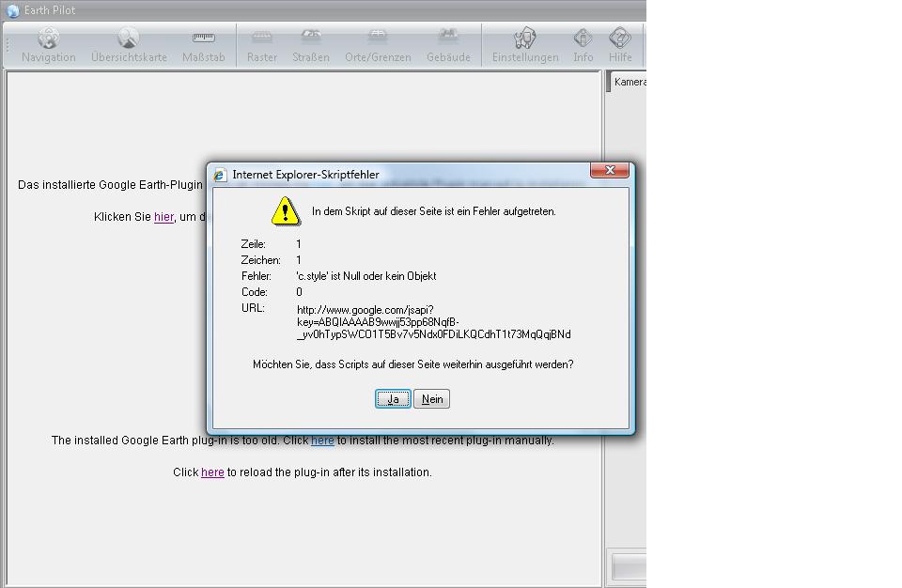The width and height of the screenshot is (902, 588).
Task: Enable the Raster grid layer
Action: pyautogui.click(x=262, y=45)
